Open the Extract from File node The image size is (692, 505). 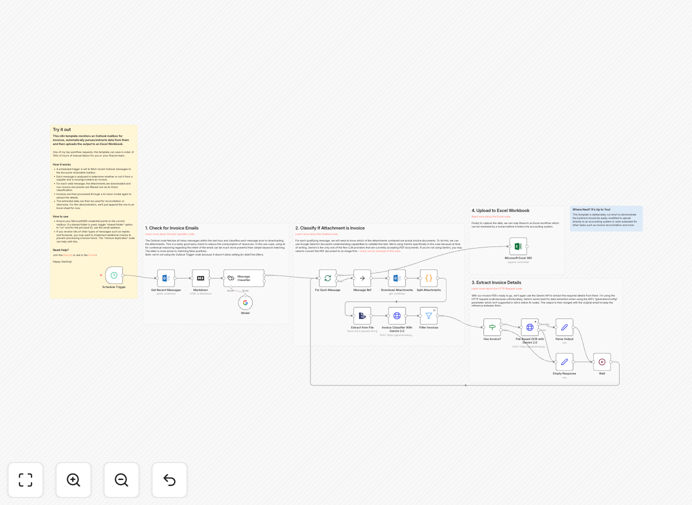(362, 316)
